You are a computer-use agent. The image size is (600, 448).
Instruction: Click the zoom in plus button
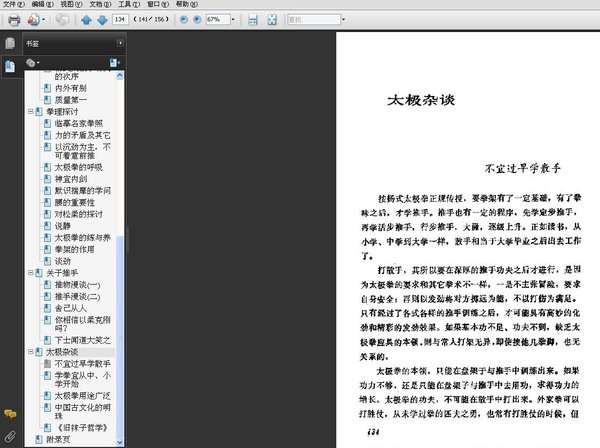click(197, 20)
